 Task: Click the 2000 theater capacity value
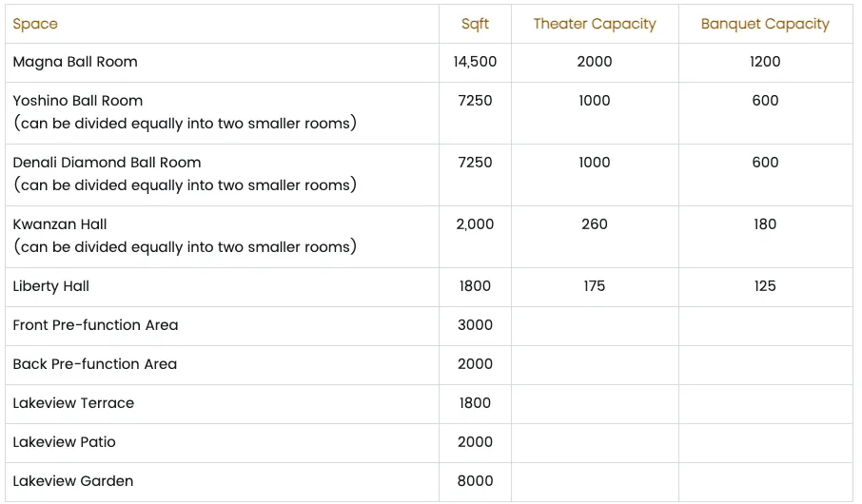click(595, 62)
